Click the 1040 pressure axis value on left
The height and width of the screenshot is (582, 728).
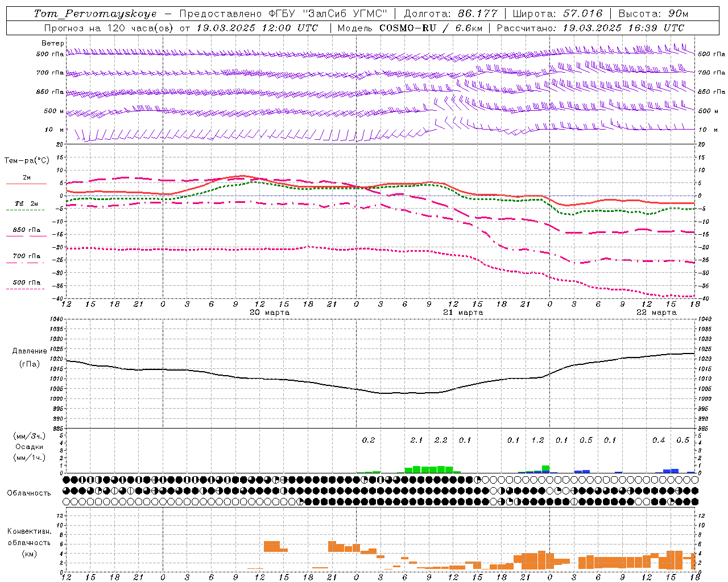tap(57, 319)
